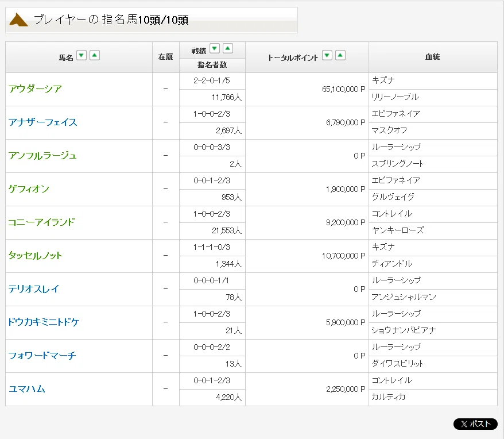The image size is (504, 439).
Task: Open horse link アンフルラージュ
Action: click(42, 156)
